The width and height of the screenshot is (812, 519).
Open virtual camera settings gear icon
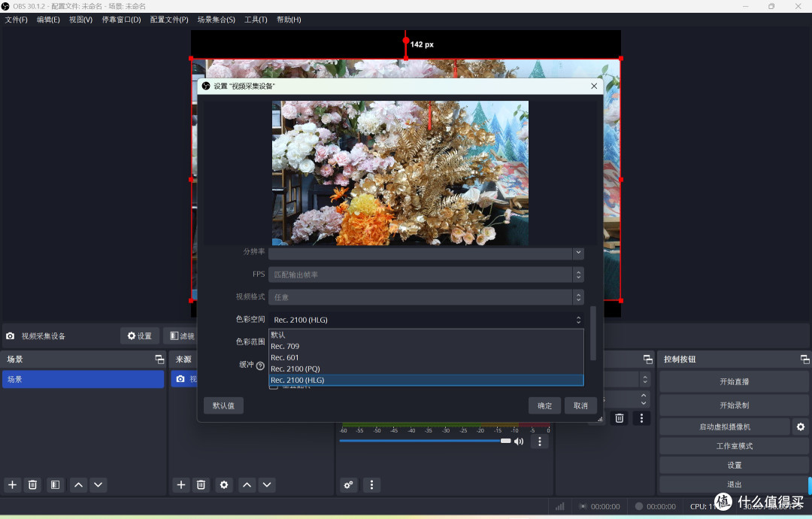point(801,426)
